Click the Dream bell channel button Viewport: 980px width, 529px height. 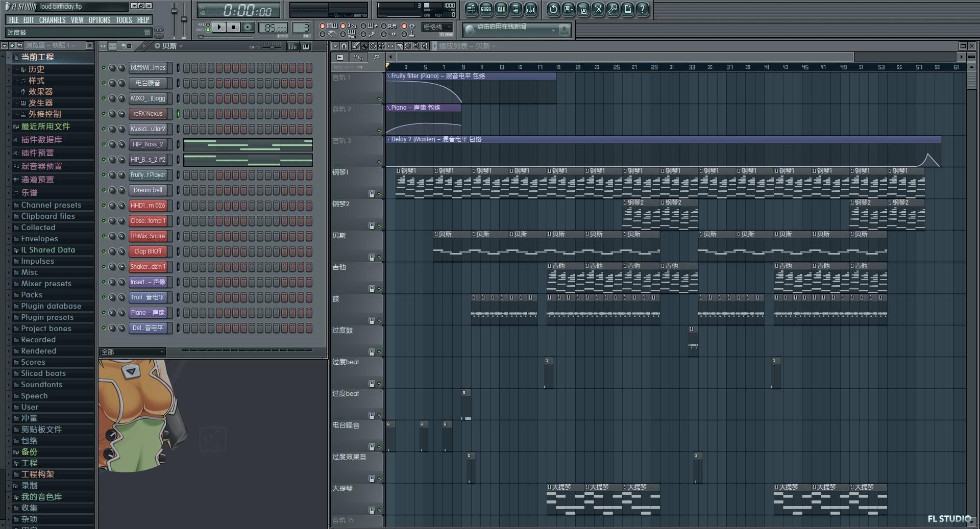pos(148,190)
